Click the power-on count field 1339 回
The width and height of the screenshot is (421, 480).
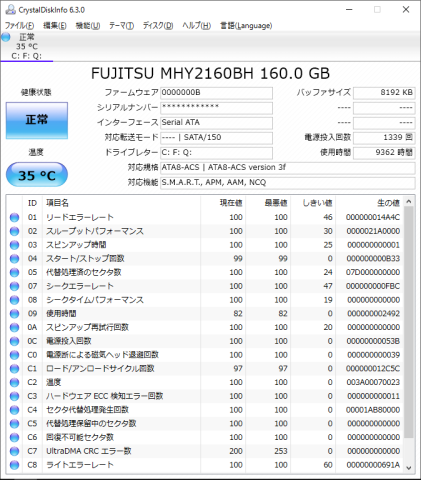point(384,138)
